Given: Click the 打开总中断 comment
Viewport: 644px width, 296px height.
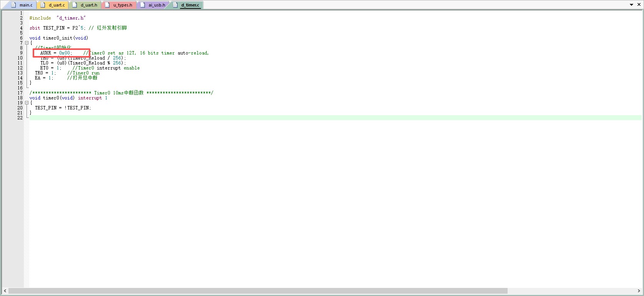Looking at the screenshot, I should point(83,78).
